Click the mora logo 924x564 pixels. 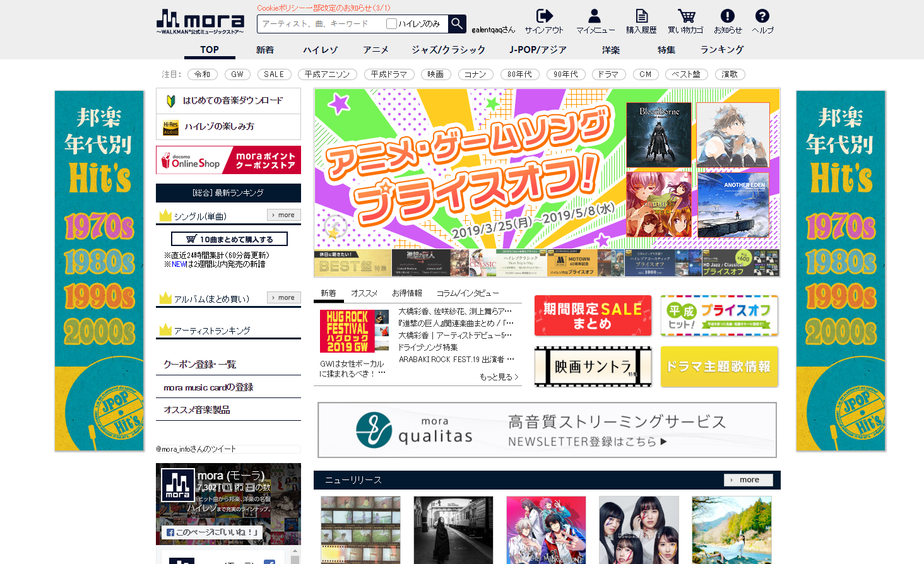tap(200, 22)
